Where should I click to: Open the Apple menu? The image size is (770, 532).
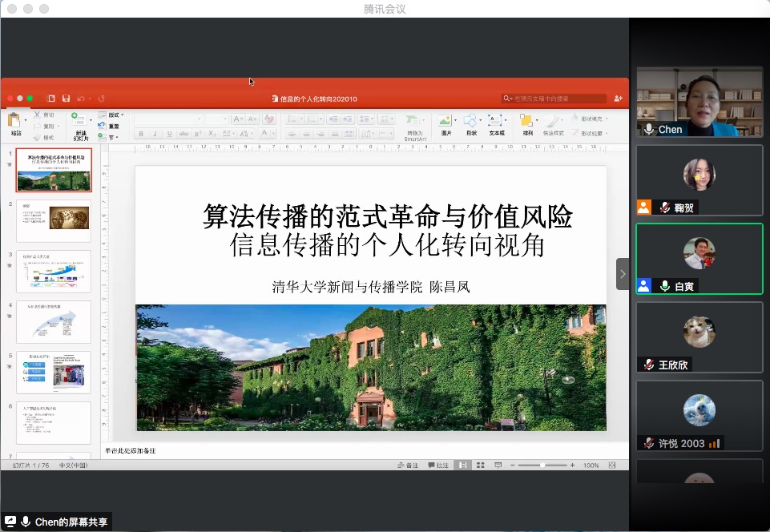click(x=10, y=8)
